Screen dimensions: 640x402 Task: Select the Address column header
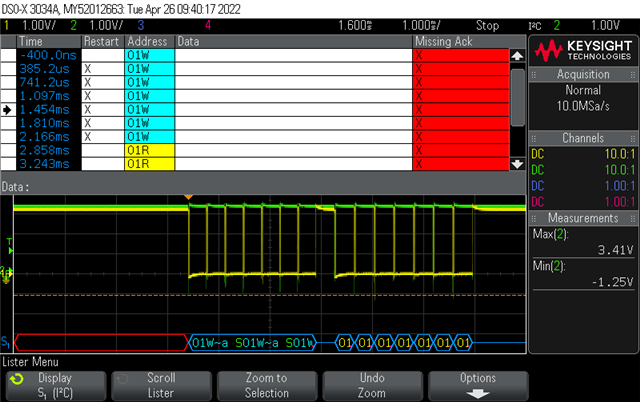point(149,42)
